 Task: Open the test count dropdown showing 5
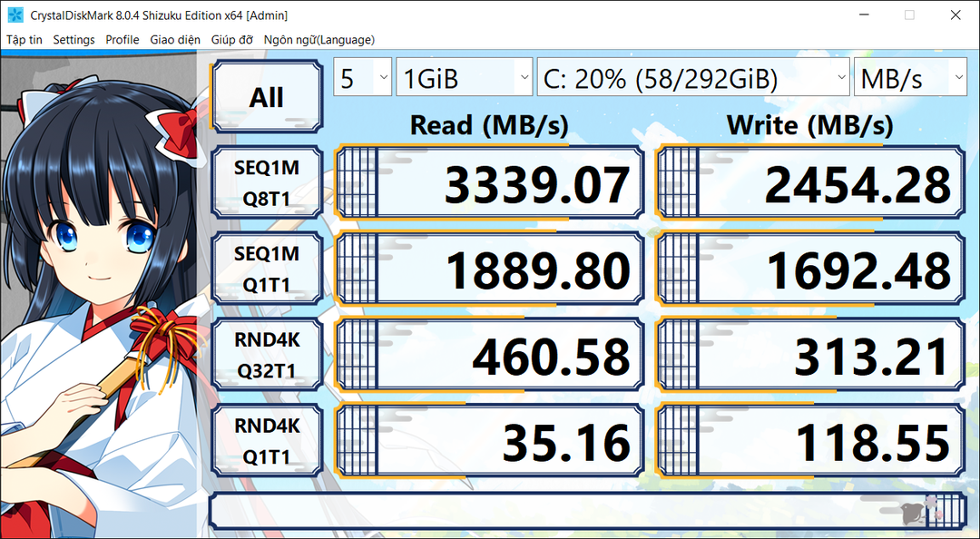coord(361,76)
